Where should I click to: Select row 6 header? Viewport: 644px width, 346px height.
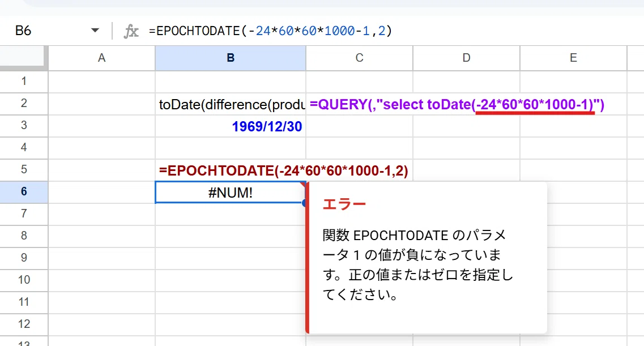pyautogui.click(x=24, y=191)
